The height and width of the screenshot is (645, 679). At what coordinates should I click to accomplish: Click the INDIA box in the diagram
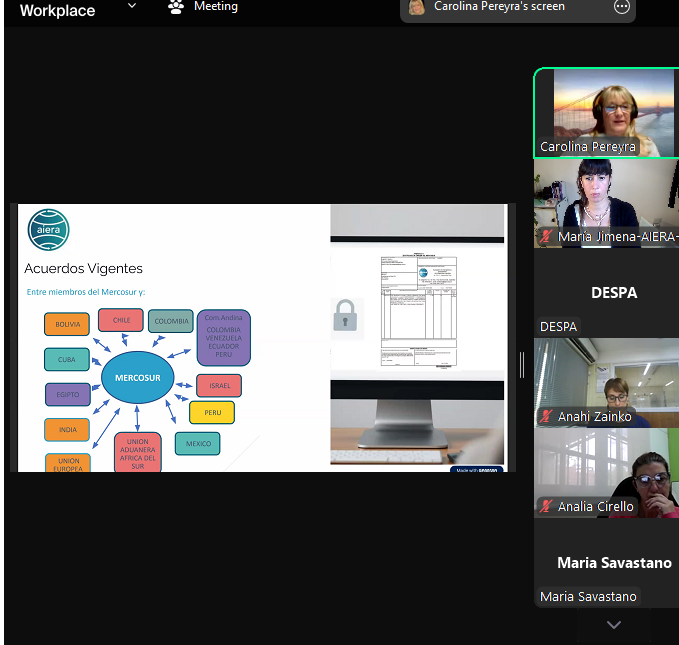[x=67, y=430]
